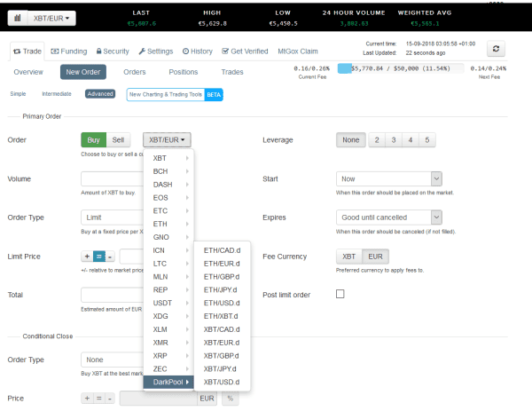532x419 pixels.
Task: Click the conditional Price input field
Action: click(158, 399)
